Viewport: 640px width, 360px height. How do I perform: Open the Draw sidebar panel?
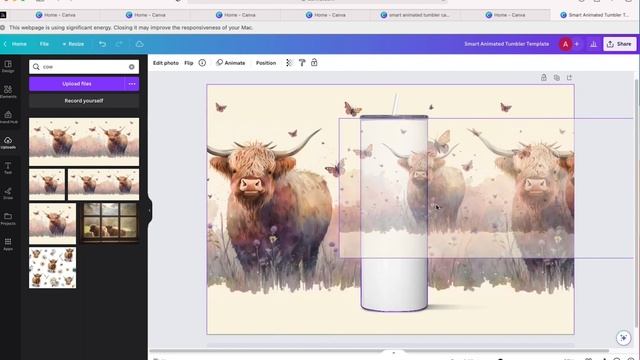pos(8,193)
